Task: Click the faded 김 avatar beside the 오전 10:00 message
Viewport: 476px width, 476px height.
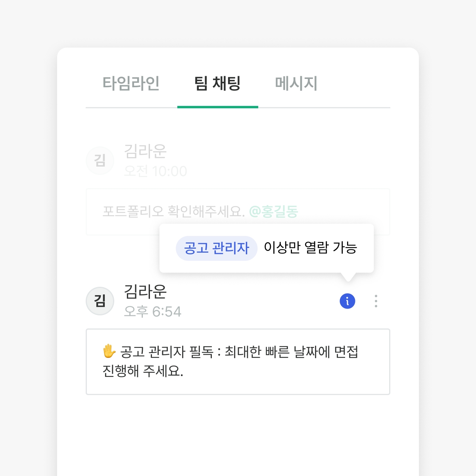Action: coord(100,161)
